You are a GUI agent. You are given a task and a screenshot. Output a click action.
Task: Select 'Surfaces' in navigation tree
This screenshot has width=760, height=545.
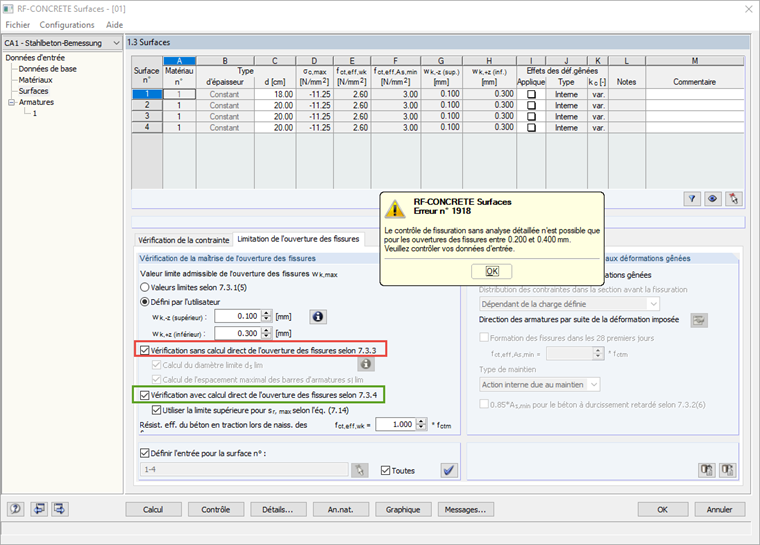(x=33, y=91)
